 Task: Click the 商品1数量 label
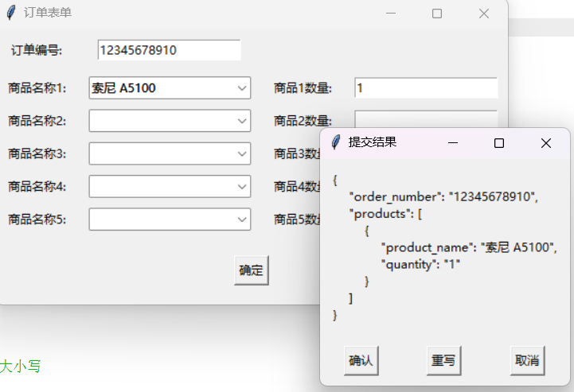(x=303, y=88)
